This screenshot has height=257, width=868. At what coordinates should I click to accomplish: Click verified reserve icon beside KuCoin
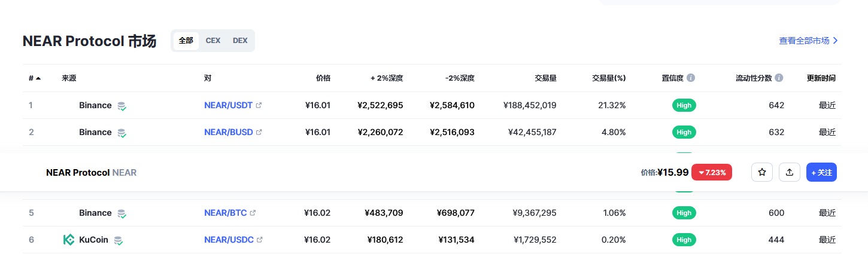pos(119,240)
